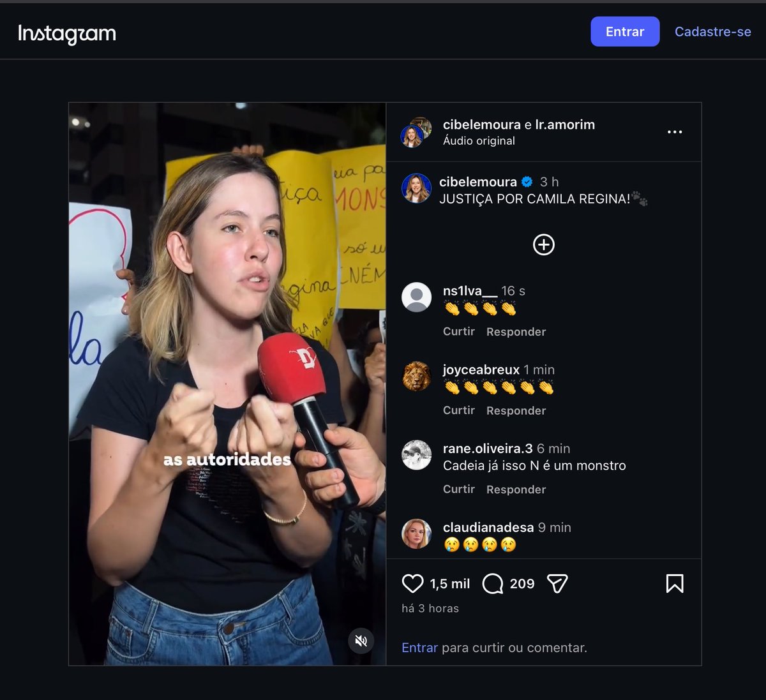The width and height of the screenshot is (766, 700).
Task: Click Responder under rane.oliveira.3 comment
Action: 516,489
